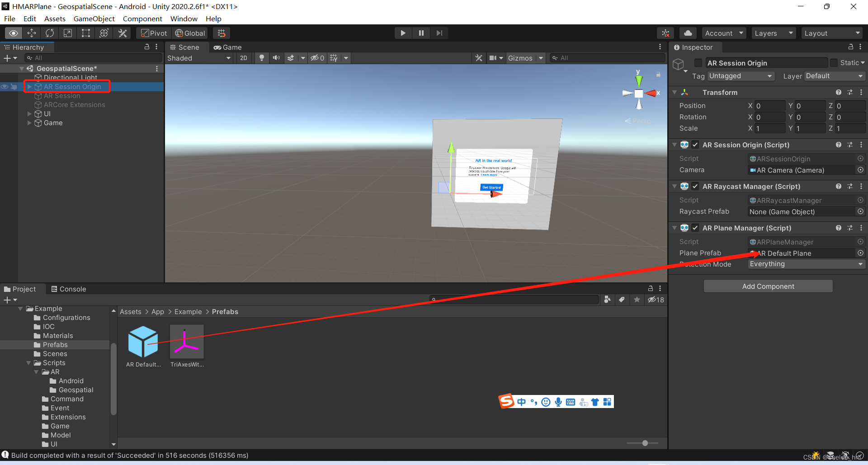The width and height of the screenshot is (868, 465).
Task: Switch to the Game tab
Action: point(228,47)
